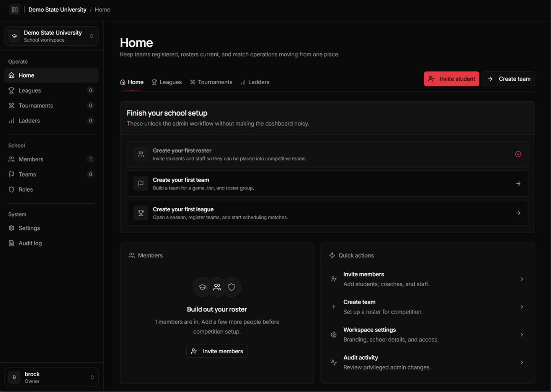
Task: Click the Members people icon in sidebar
Action: pos(11,159)
